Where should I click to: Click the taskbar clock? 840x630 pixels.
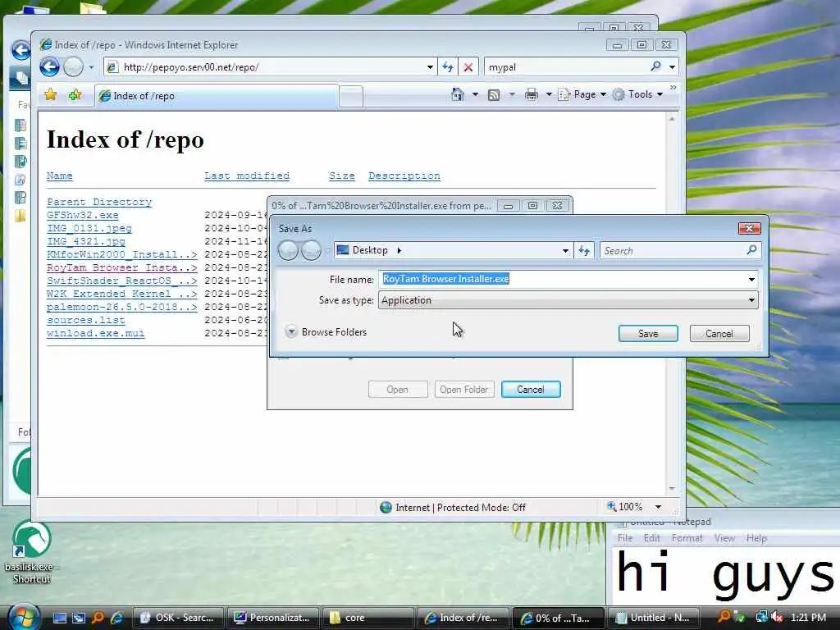point(808,618)
